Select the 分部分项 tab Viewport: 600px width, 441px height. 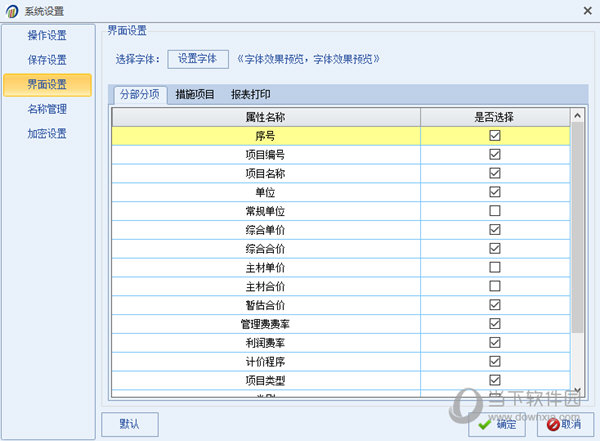[139, 95]
